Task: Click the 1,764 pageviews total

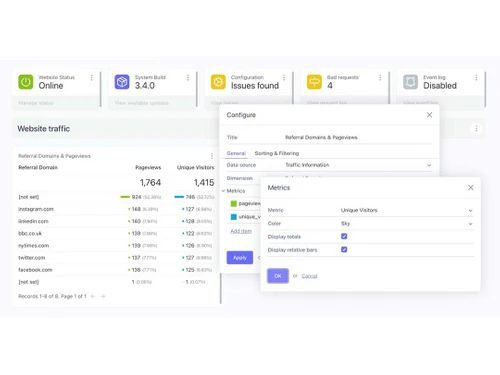Action: coord(150,183)
